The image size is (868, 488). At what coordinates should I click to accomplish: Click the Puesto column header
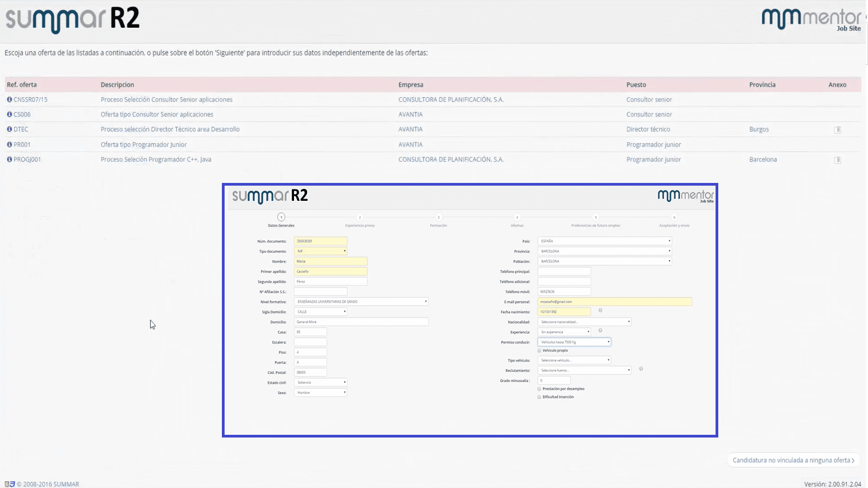(x=636, y=85)
